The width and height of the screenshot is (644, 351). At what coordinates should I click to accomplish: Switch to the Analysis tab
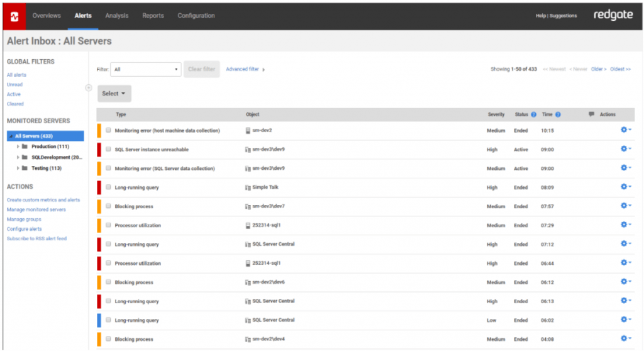pos(116,16)
